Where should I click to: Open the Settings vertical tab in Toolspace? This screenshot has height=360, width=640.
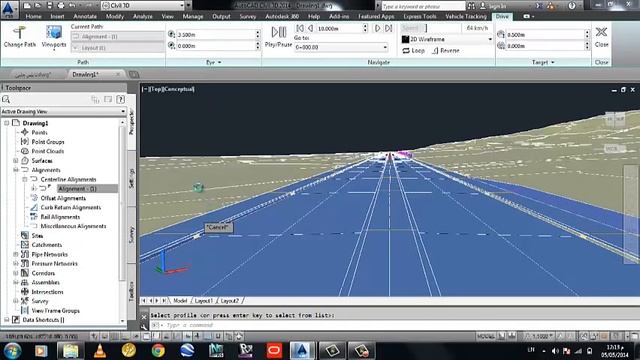(x=132, y=178)
